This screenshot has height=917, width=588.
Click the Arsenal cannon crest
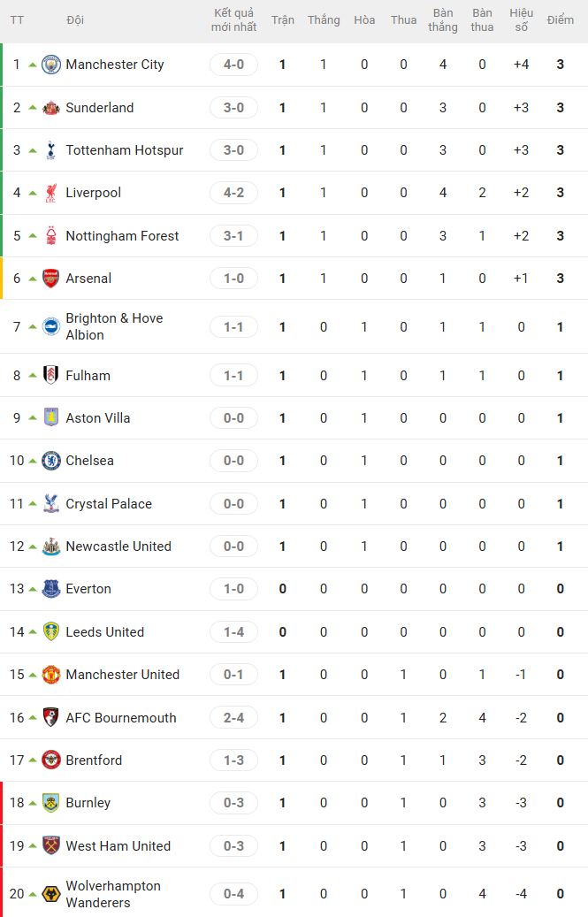tap(51, 279)
